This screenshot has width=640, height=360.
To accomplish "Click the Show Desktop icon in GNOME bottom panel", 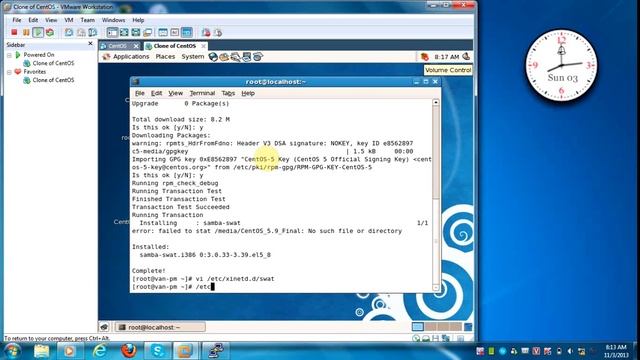I will coord(104,327).
